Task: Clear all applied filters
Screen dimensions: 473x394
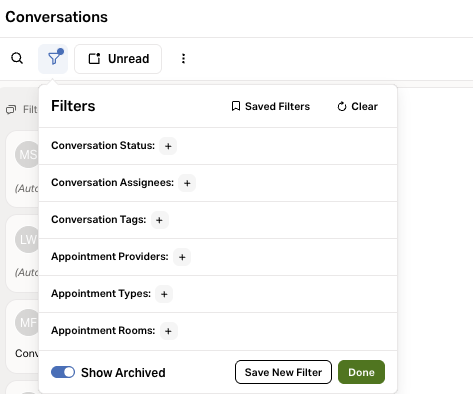Action: click(x=357, y=106)
